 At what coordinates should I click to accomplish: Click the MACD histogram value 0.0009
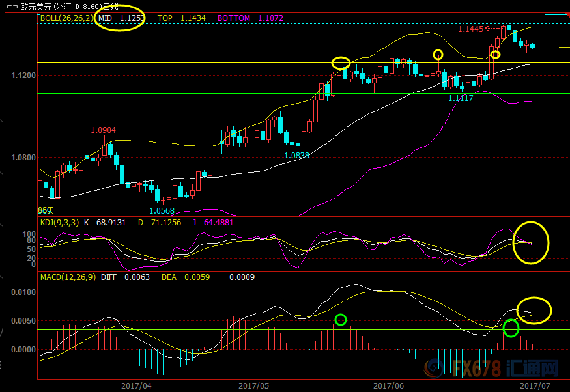(x=242, y=277)
